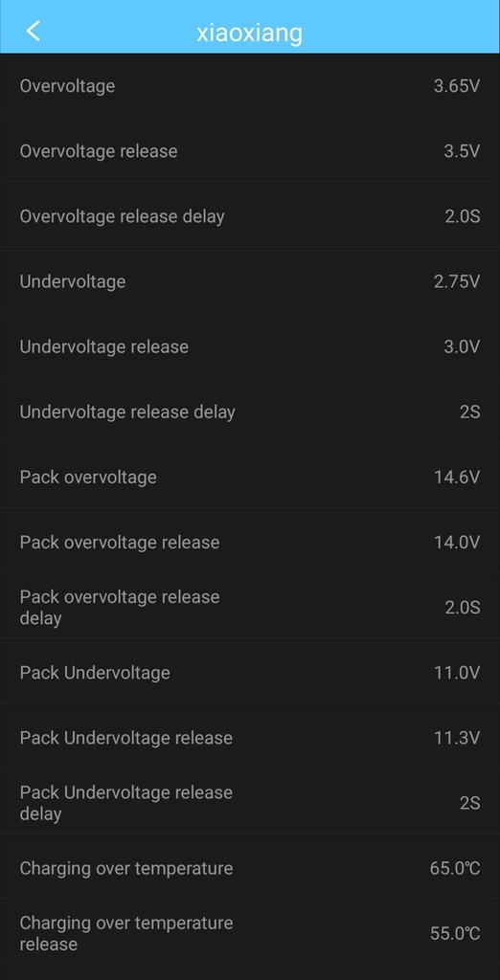
Task: Tap the 11.0V Pack Undervoltage value
Action: [x=457, y=673]
